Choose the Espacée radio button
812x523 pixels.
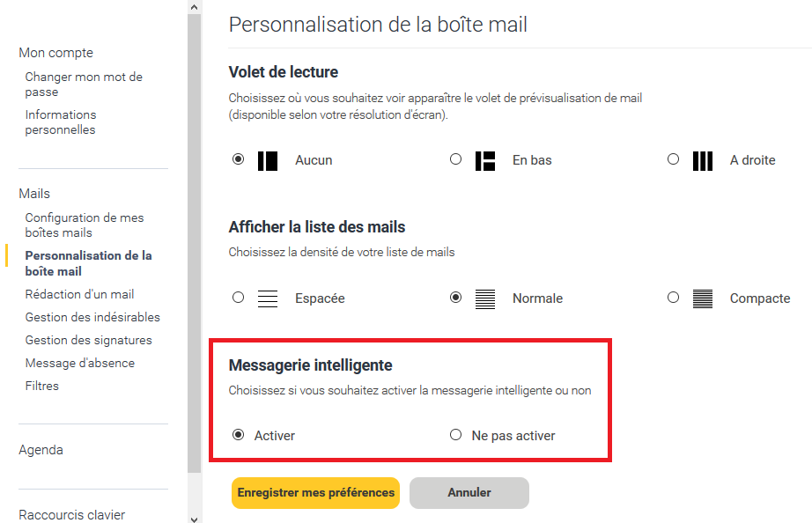238,298
